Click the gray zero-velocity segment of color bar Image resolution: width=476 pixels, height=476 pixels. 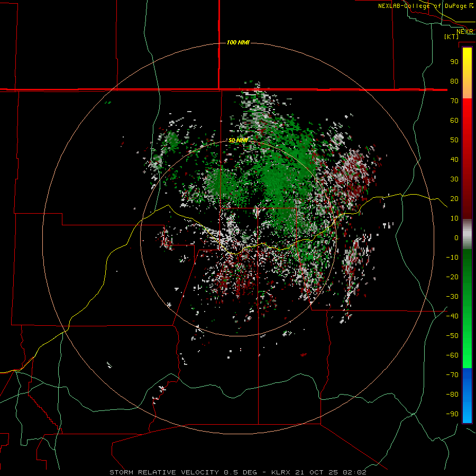[x=467, y=234]
